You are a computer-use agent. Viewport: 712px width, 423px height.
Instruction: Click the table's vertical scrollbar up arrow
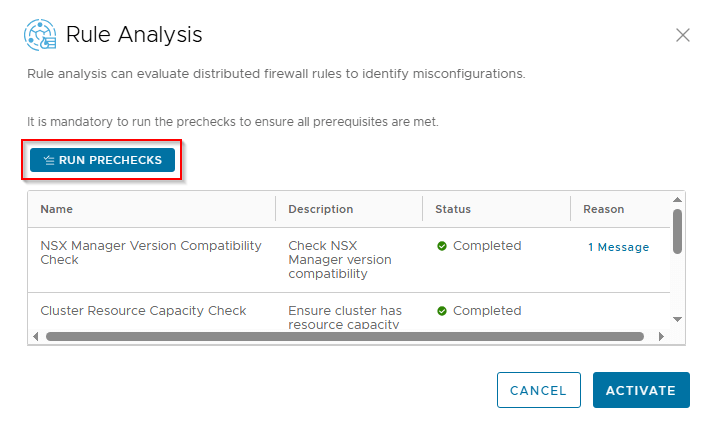[677, 199]
